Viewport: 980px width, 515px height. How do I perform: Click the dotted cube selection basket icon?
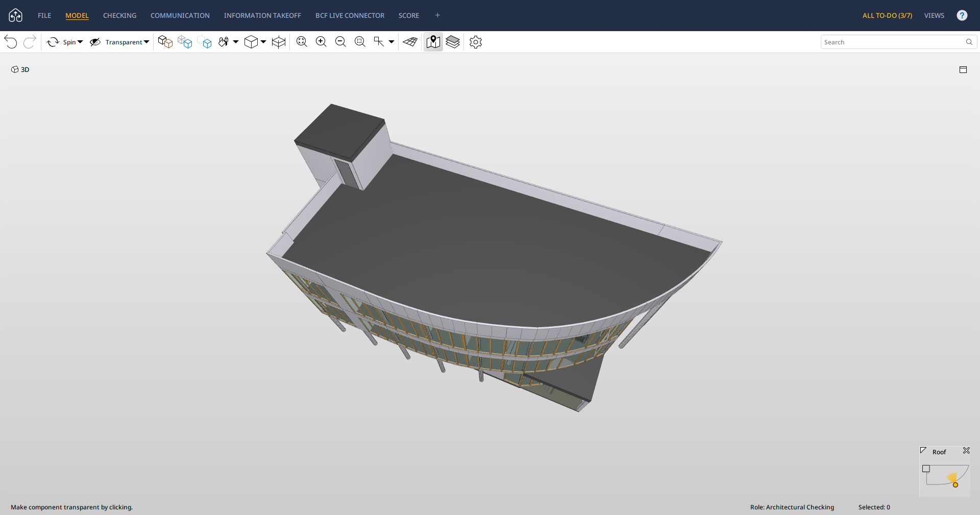pyautogui.click(x=205, y=42)
